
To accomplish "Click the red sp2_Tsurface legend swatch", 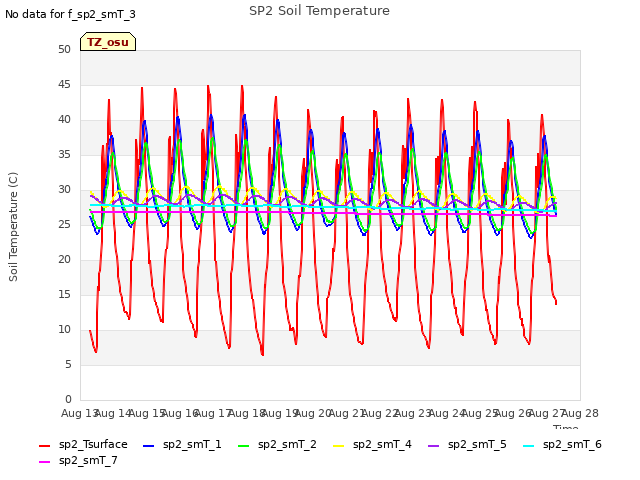I will click(x=44, y=446).
